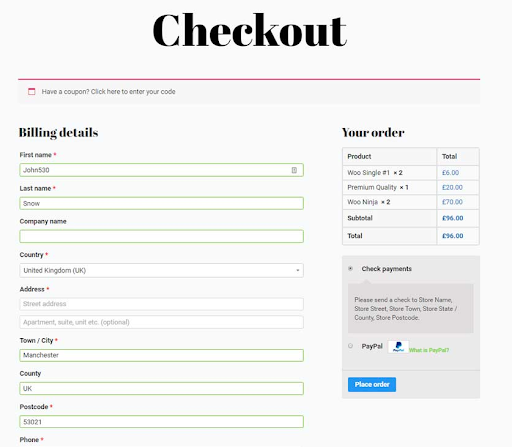Screen dimensions: 512x447
Task: Click the County field containing UK
Action: [x=161, y=389]
